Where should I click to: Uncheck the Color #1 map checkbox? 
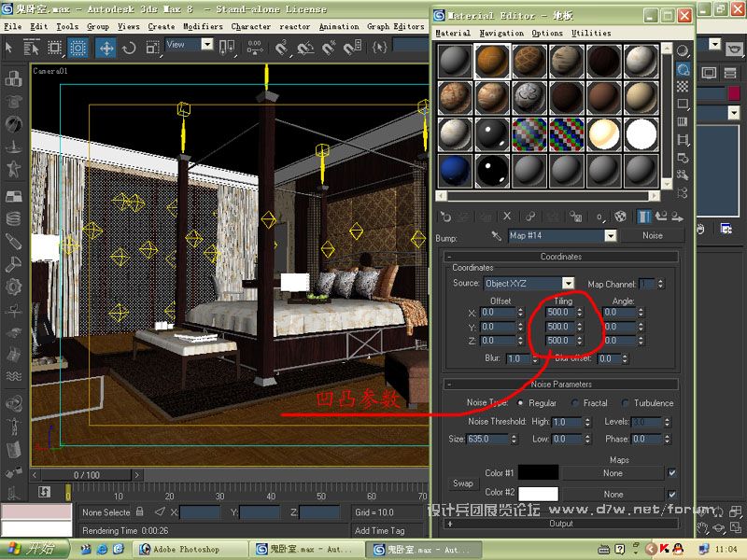pos(671,473)
